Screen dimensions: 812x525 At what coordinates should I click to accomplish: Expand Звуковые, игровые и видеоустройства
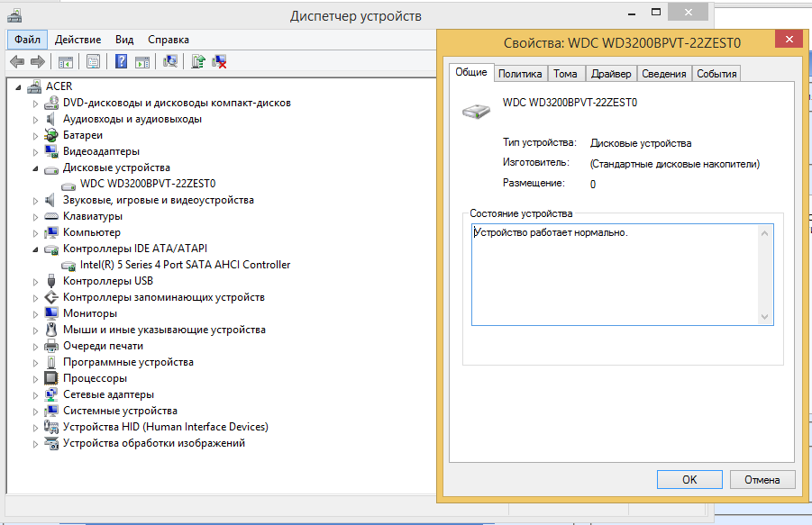click(x=35, y=201)
